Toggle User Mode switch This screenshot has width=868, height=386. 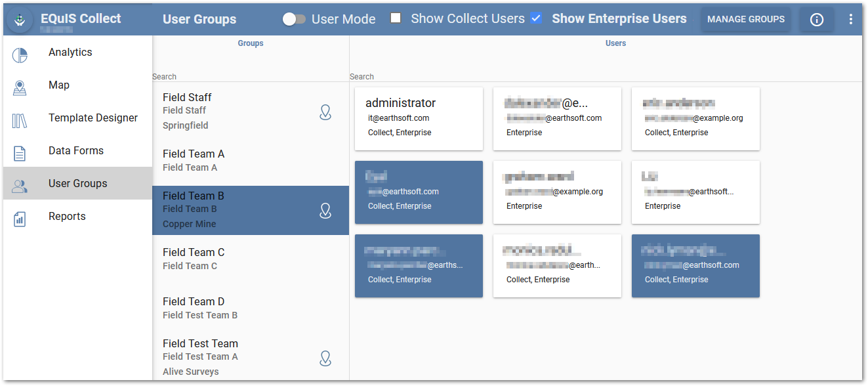click(x=295, y=19)
